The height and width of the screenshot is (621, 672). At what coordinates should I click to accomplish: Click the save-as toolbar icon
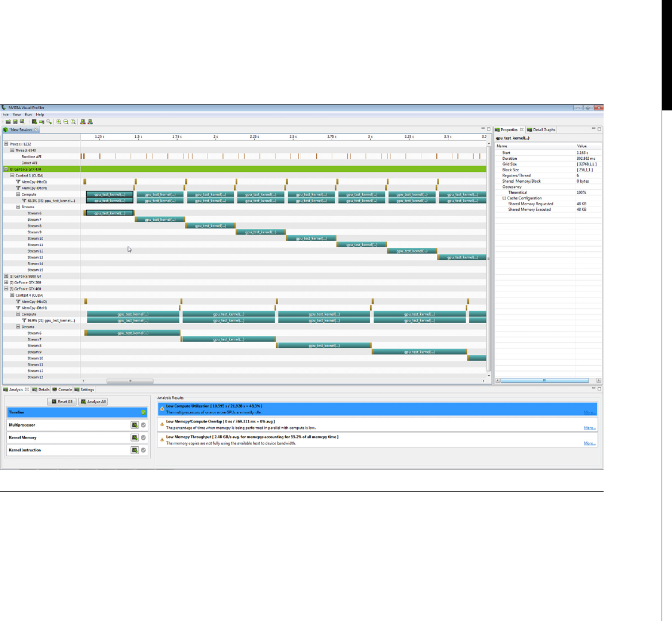(22, 122)
